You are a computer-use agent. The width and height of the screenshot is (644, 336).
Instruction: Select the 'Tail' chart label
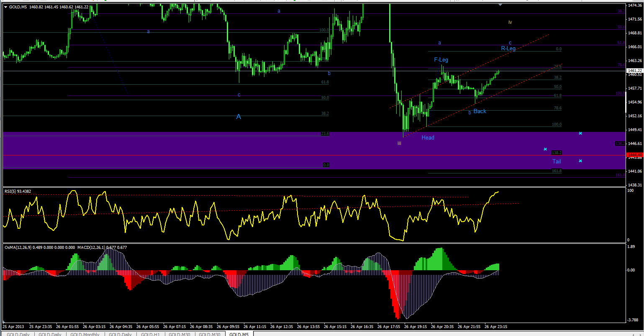[x=557, y=162]
